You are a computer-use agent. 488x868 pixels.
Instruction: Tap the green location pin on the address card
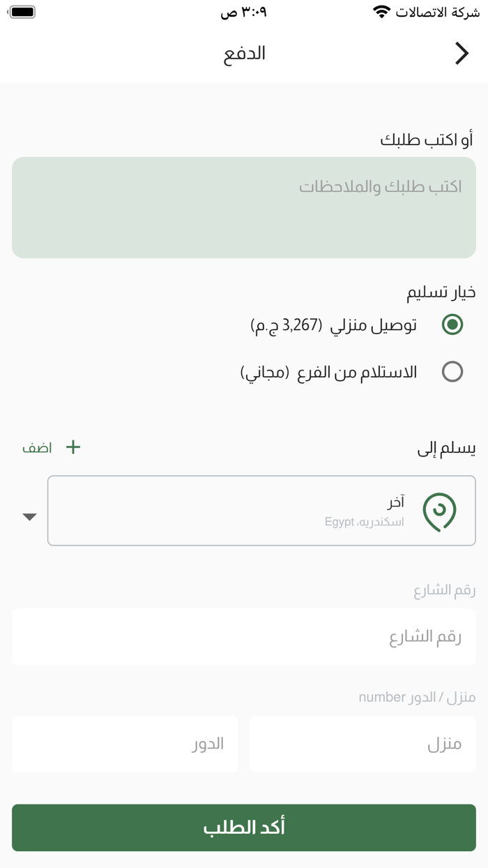click(441, 511)
